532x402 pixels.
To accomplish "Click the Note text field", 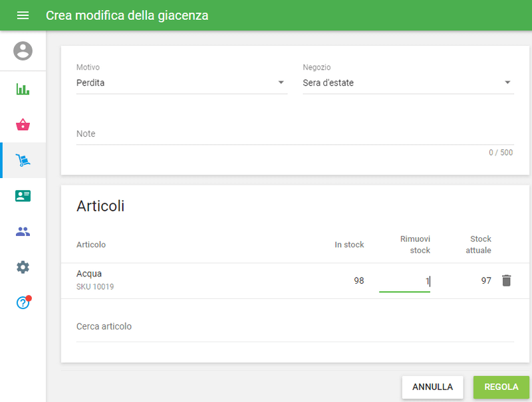I will (295, 134).
